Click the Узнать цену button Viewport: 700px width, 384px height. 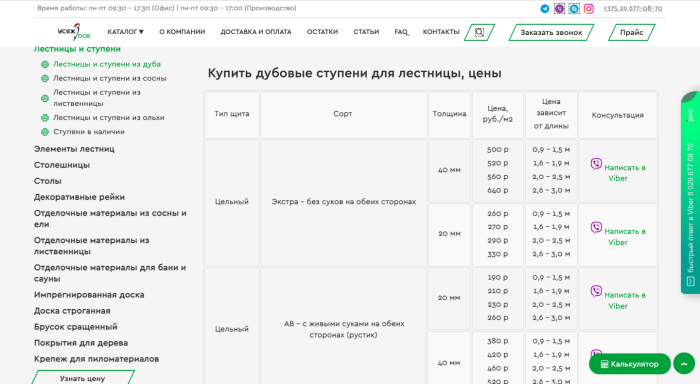coord(83,378)
